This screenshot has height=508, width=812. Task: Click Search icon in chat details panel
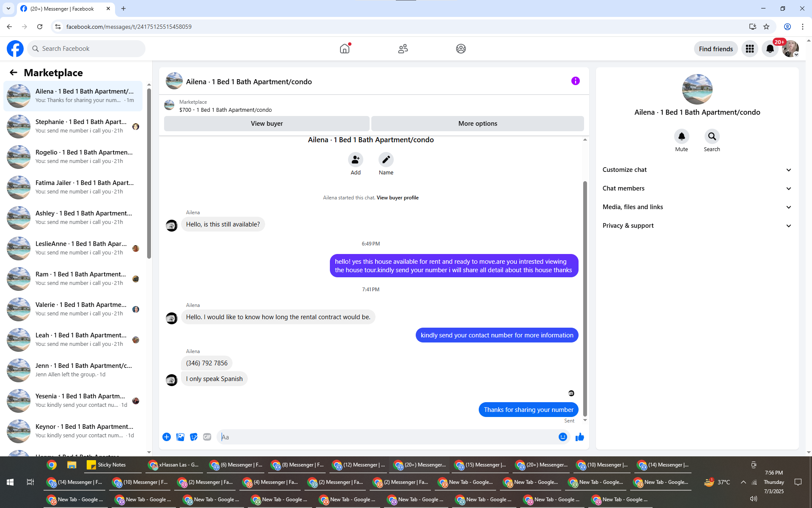pyautogui.click(x=712, y=136)
